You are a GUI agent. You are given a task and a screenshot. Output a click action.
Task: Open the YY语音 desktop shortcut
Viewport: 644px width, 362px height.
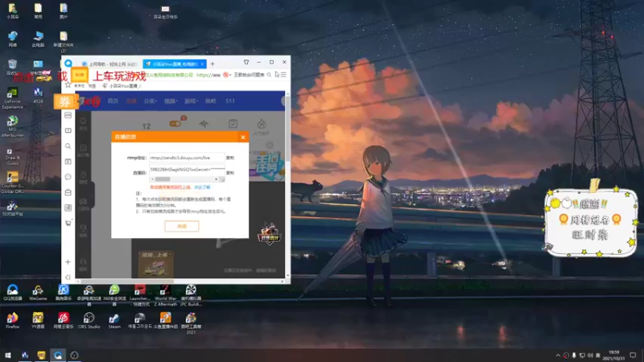[38, 320]
